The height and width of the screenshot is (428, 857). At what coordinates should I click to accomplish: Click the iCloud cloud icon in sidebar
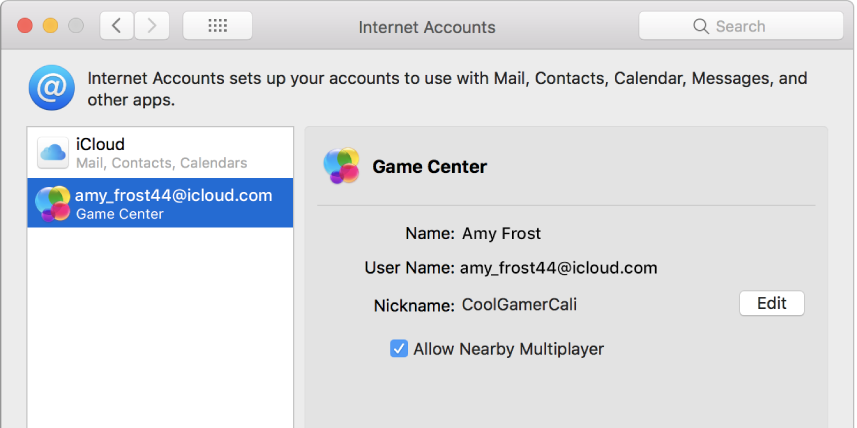[x=52, y=153]
